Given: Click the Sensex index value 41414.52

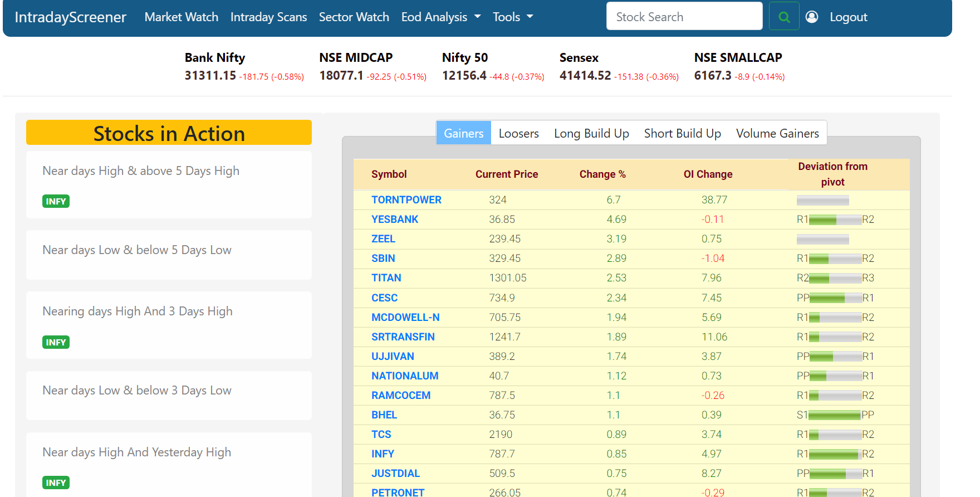Looking at the screenshot, I should click(x=585, y=75).
